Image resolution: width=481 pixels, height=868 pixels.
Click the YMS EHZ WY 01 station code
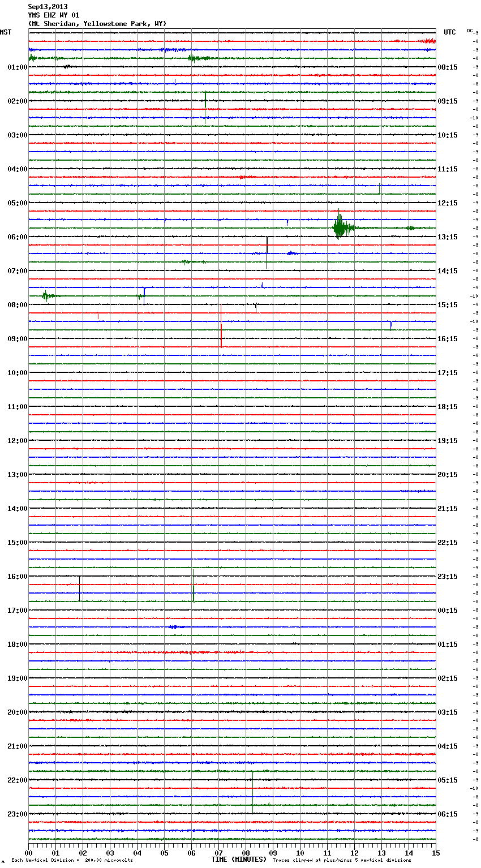point(54,15)
